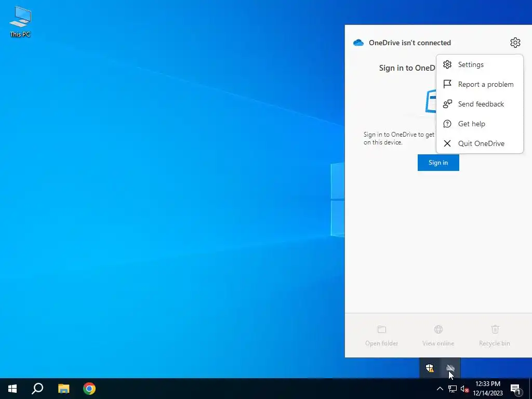Click the flag icon beside Report a problem
The image size is (532, 399).
447,84
